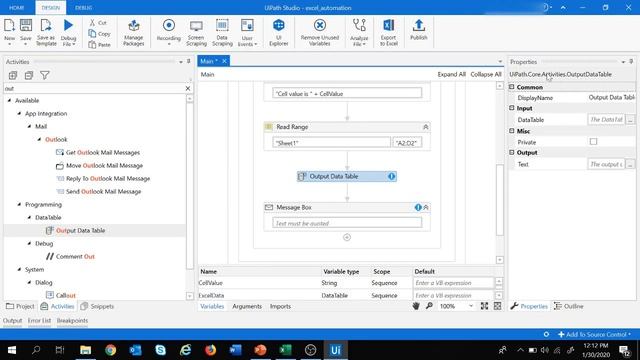Open User Events menu
640x360 pixels.
(247, 32)
